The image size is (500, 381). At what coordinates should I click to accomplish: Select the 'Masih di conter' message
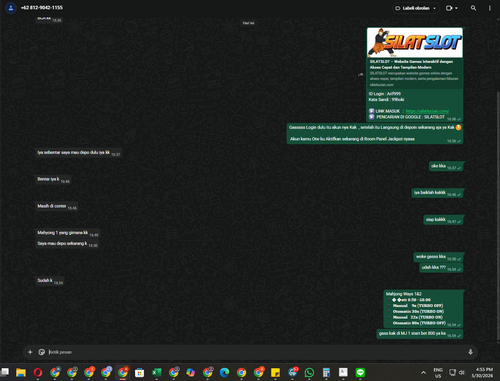[56, 206]
